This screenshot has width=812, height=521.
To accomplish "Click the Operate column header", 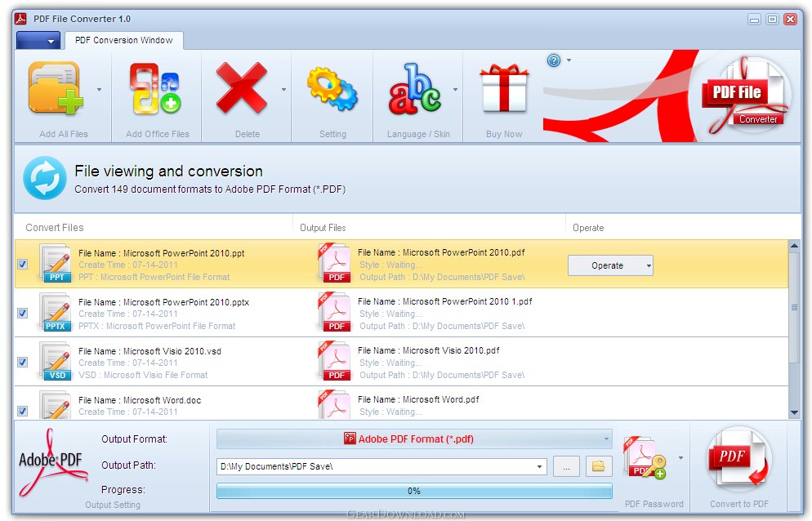I will [x=588, y=228].
